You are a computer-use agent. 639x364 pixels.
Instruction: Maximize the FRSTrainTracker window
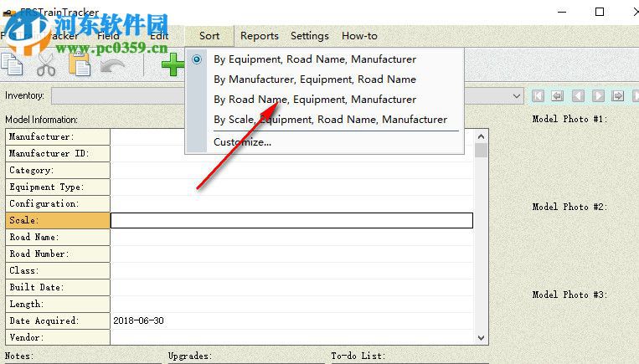click(600, 12)
